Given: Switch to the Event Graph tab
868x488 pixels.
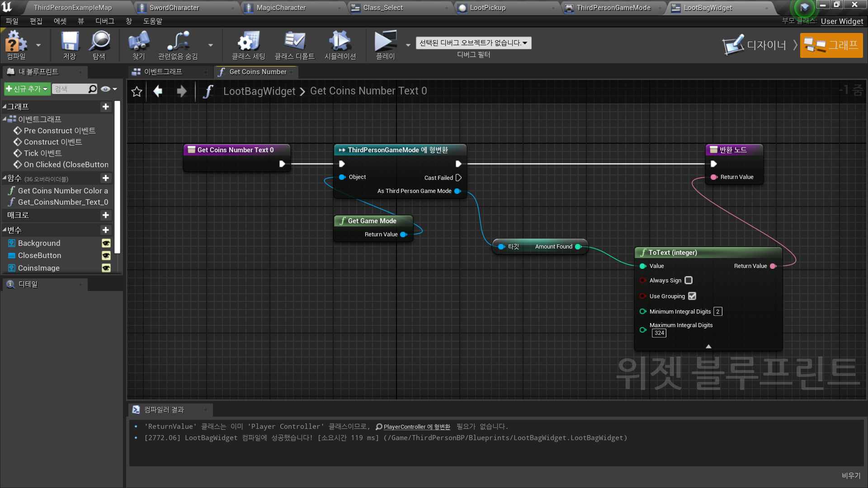Looking at the screenshot, I should [163, 72].
